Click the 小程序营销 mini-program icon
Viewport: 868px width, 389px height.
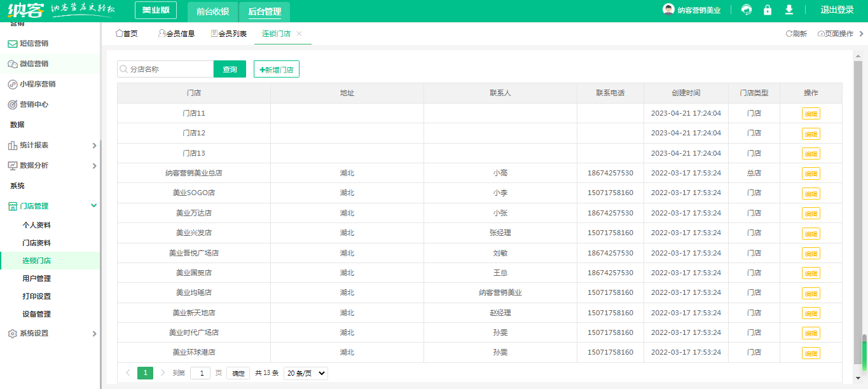pyautogui.click(x=12, y=85)
